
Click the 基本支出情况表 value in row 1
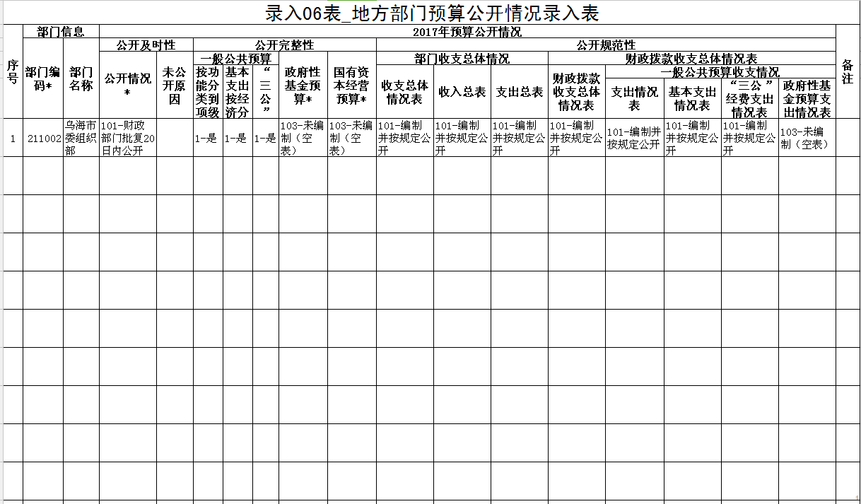[x=692, y=138]
